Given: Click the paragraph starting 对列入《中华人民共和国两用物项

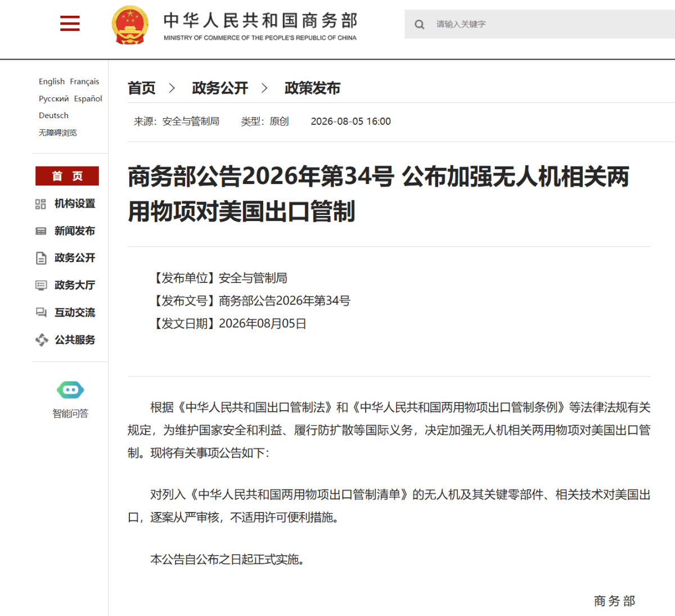Looking at the screenshot, I should (x=389, y=506).
